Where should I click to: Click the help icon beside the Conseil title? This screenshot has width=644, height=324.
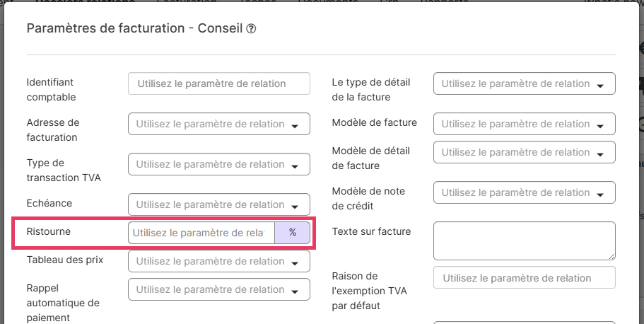pos(251,29)
